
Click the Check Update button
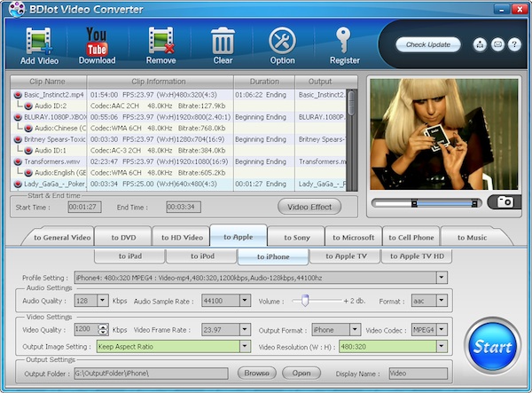click(428, 44)
